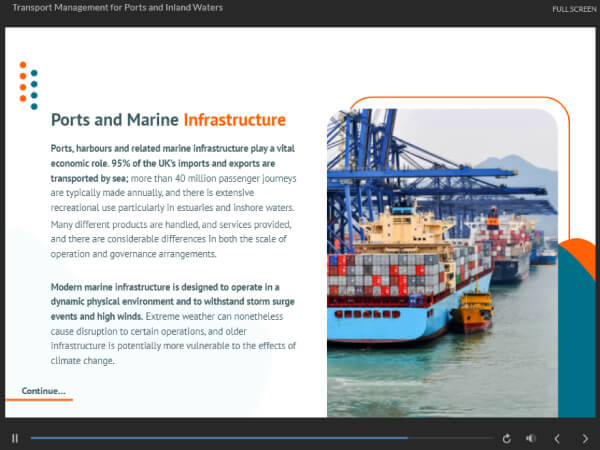600x450 pixels.
Task: Click the Continue... link
Action: [x=43, y=390]
